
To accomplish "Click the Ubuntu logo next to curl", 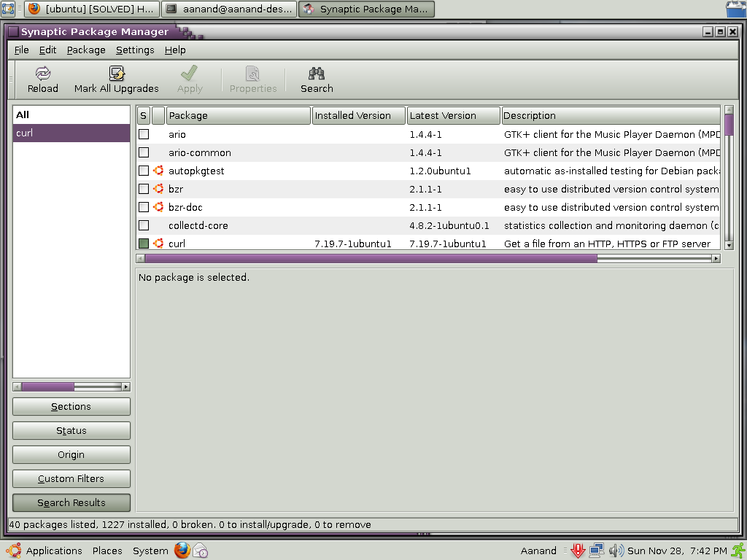I will 158,244.
